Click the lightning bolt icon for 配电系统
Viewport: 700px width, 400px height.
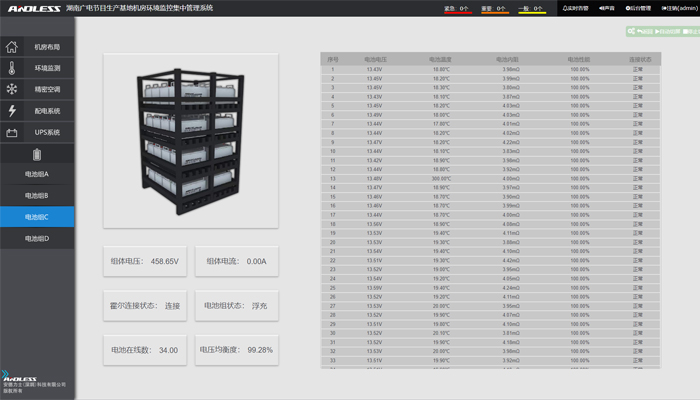[12, 111]
